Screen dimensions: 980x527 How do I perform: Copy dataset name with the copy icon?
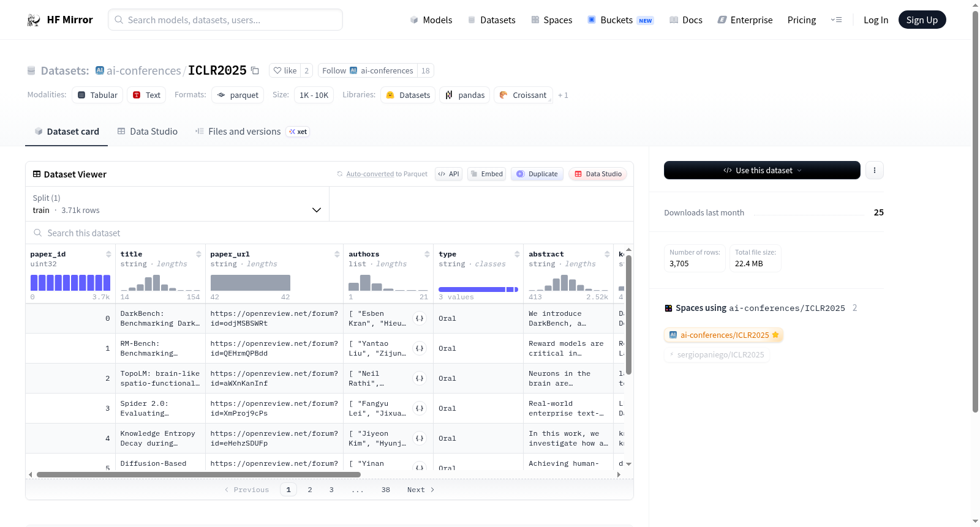255,71
